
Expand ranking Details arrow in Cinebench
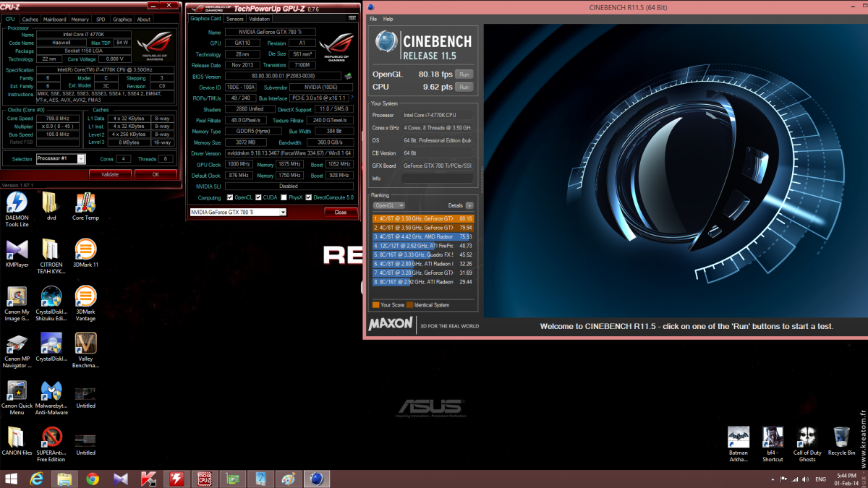(469, 205)
